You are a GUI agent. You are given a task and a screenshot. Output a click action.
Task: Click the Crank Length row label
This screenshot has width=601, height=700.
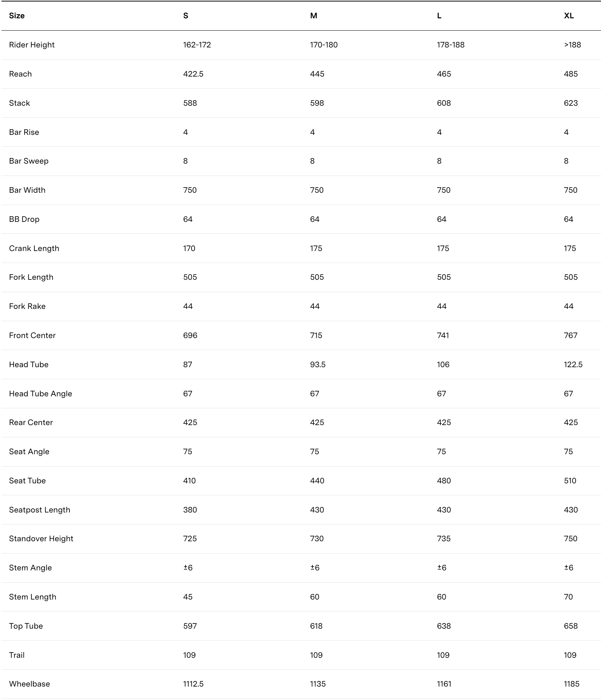coord(34,248)
